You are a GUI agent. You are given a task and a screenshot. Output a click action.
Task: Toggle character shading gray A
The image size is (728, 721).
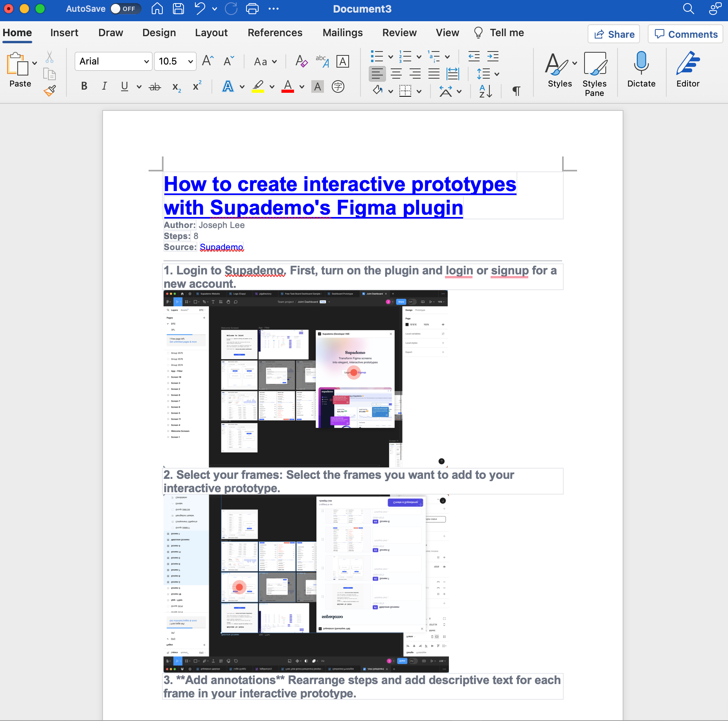point(318,86)
